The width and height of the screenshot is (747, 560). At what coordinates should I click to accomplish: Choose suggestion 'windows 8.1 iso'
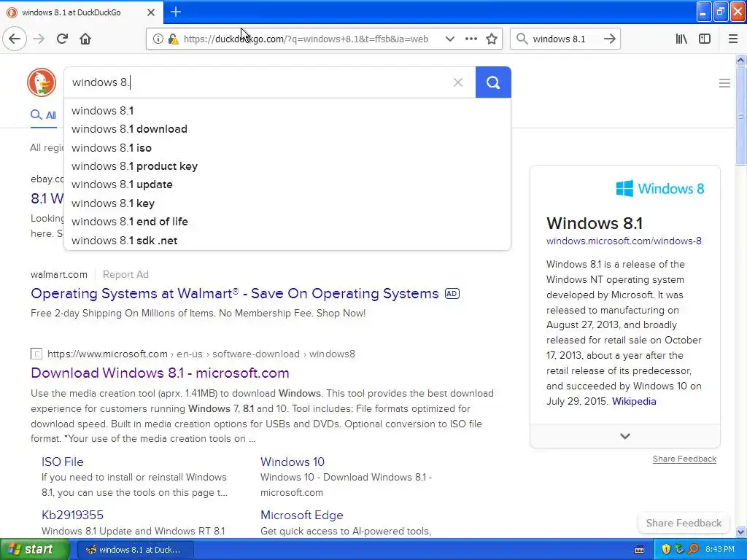click(287, 147)
